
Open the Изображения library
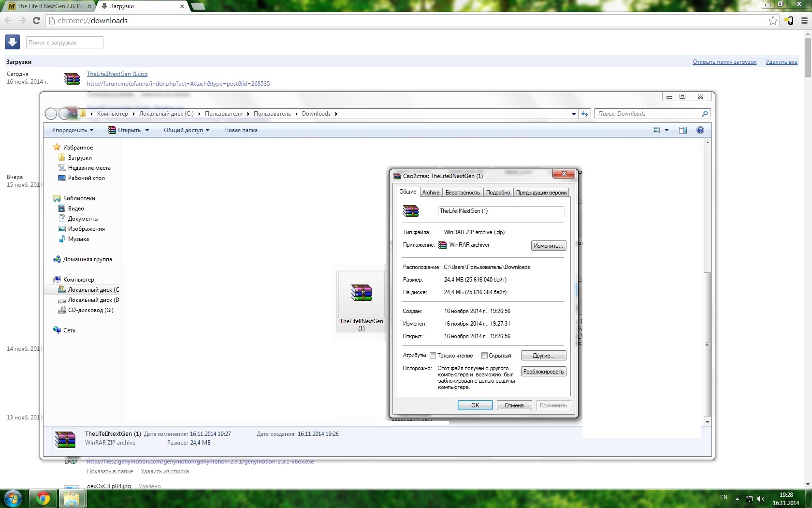click(x=86, y=229)
